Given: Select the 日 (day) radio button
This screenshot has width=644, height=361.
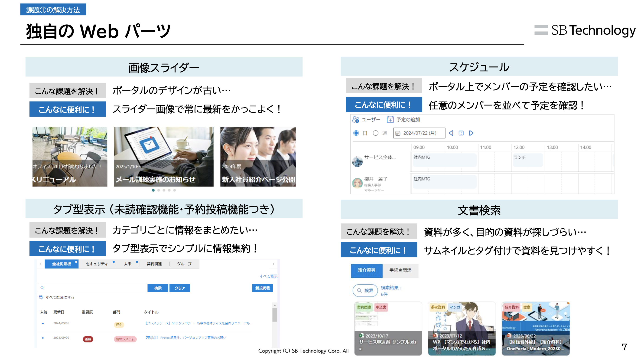Looking at the screenshot, I should pos(356,133).
